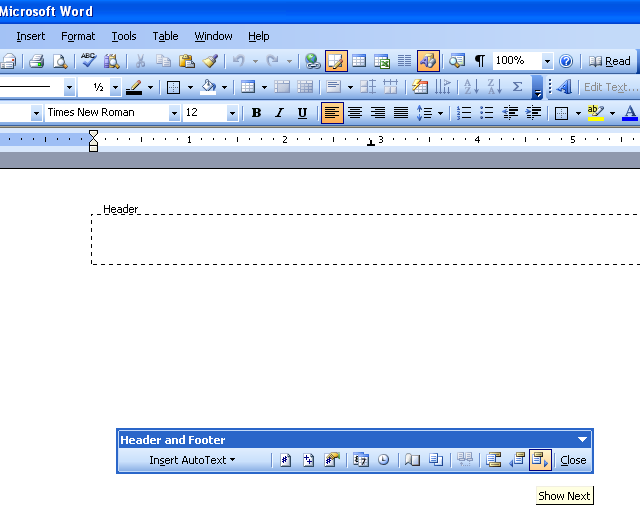This screenshot has height=529, width=640.
Task: Open the Times New Roman font dropdown
Action: tap(174, 113)
